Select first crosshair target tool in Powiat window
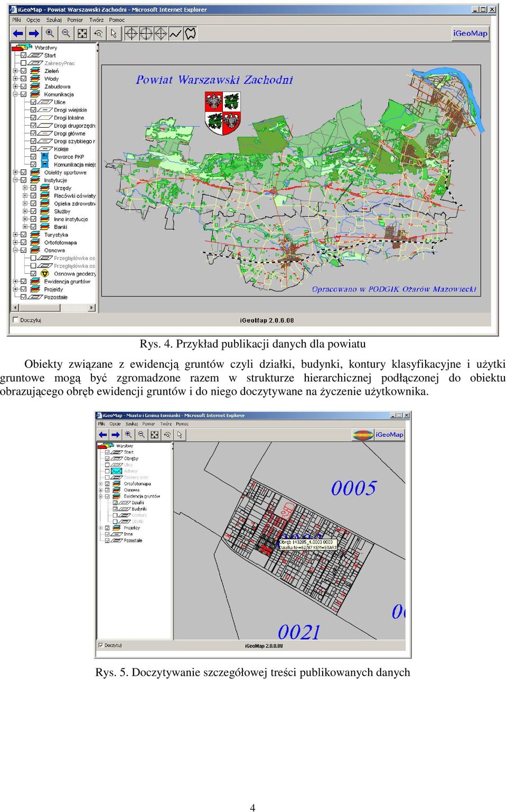The image size is (507, 812). point(132,33)
